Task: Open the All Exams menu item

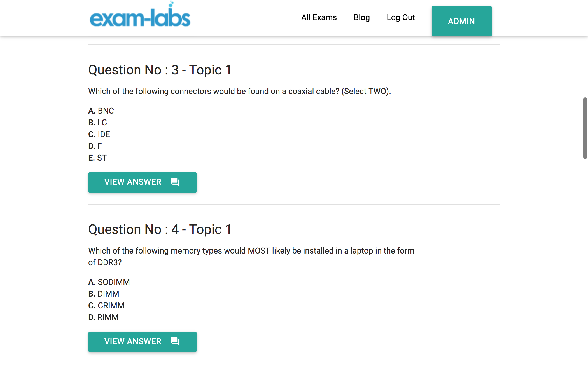Action: (x=319, y=17)
